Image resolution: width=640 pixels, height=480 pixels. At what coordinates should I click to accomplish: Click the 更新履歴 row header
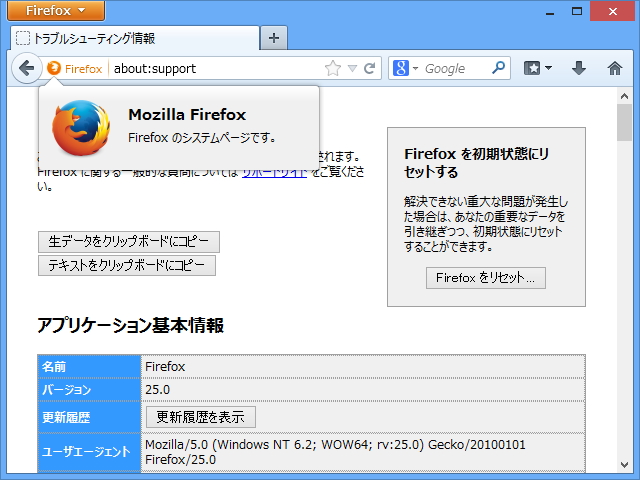pyautogui.click(x=89, y=417)
